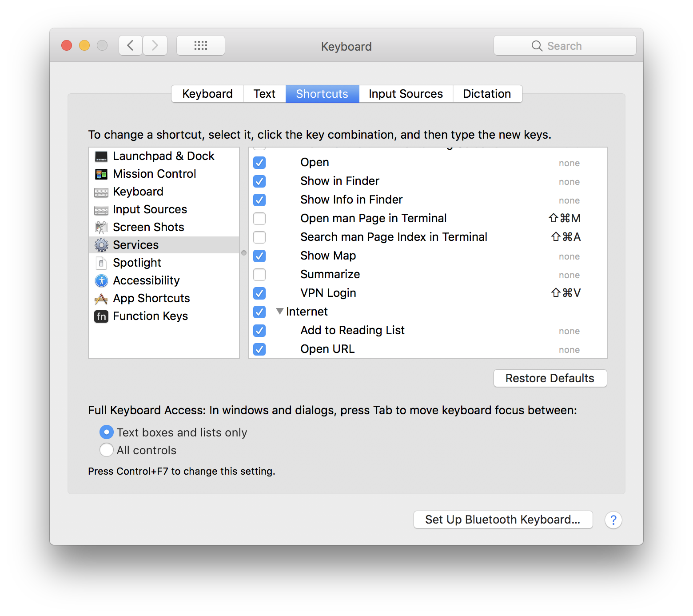Image resolution: width=693 pixels, height=616 pixels.
Task: Click Set Up Bluetooth Keyboard button
Action: click(503, 520)
